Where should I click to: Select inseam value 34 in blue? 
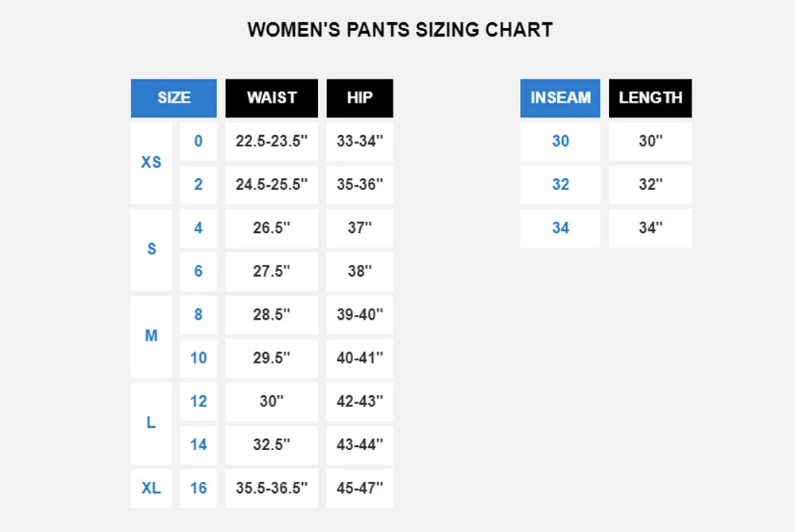pos(560,228)
